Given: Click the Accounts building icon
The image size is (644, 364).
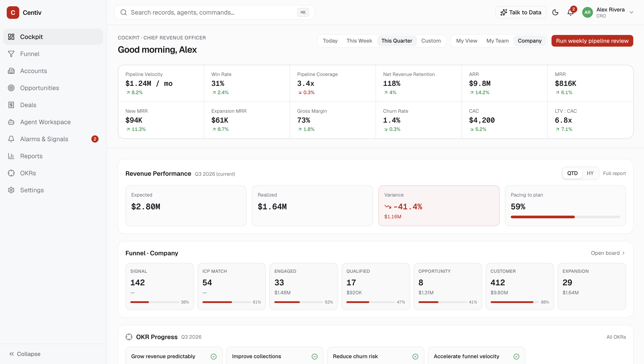Looking at the screenshot, I should tap(11, 71).
